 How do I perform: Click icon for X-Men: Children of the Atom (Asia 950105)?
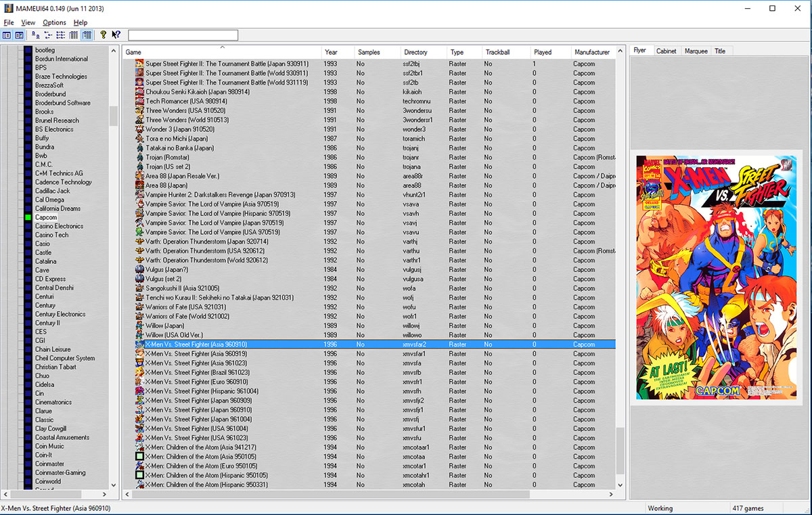pos(139,456)
